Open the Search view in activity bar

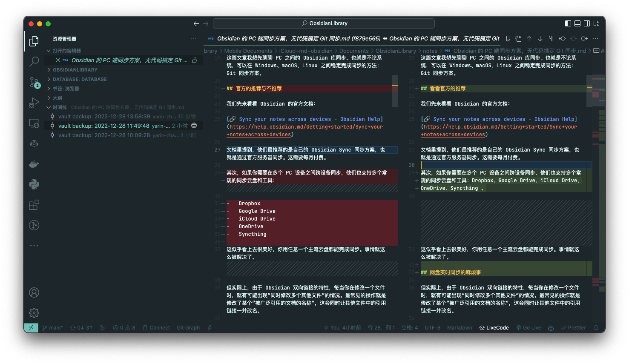(34, 62)
